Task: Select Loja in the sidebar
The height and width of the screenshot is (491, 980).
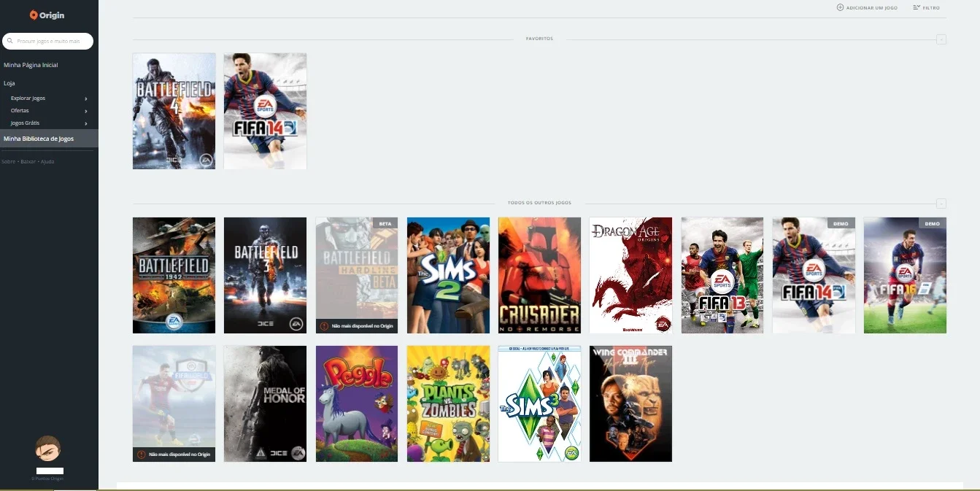Action: click(9, 83)
